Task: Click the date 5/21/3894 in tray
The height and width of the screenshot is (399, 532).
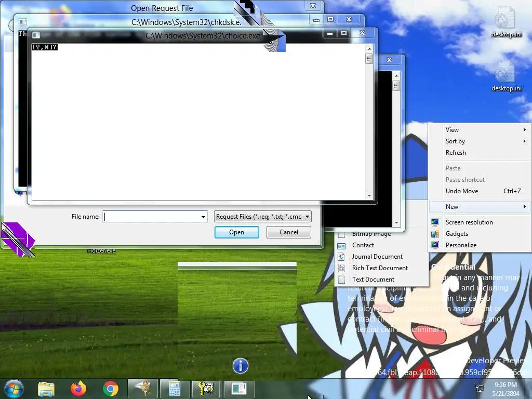Action: click(506, 393)
